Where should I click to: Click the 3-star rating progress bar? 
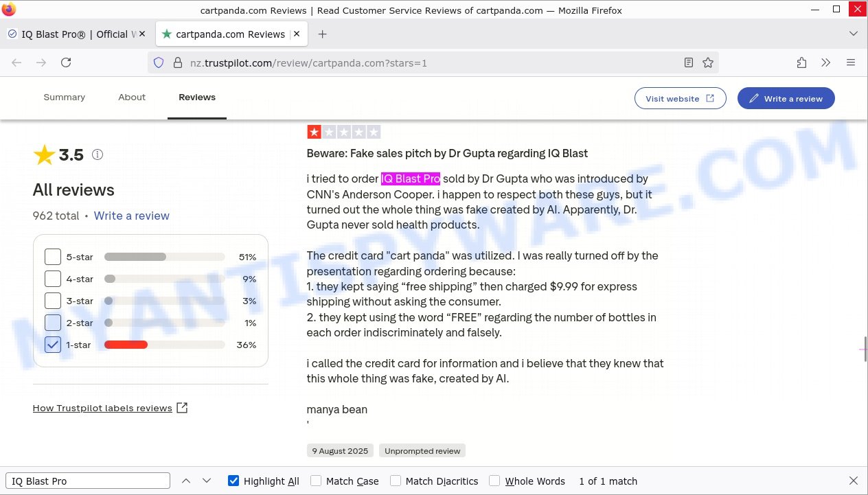165,301
